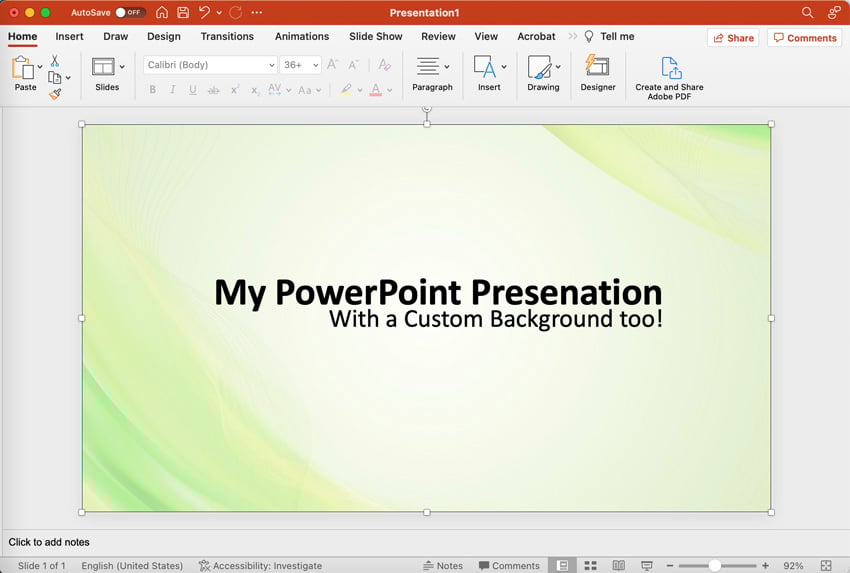Screen dimensions: 850x573
Task: Click the Home icon in title bar
Action: (x=162, y=13)
